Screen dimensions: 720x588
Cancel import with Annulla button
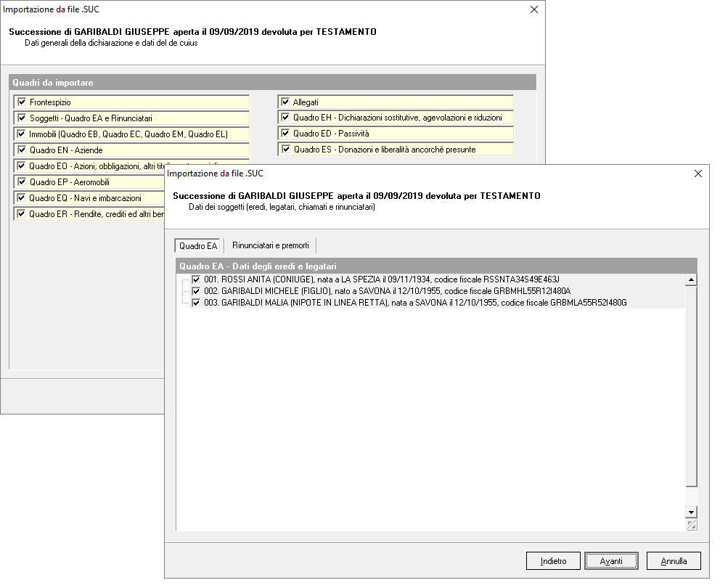pos(674,561)
